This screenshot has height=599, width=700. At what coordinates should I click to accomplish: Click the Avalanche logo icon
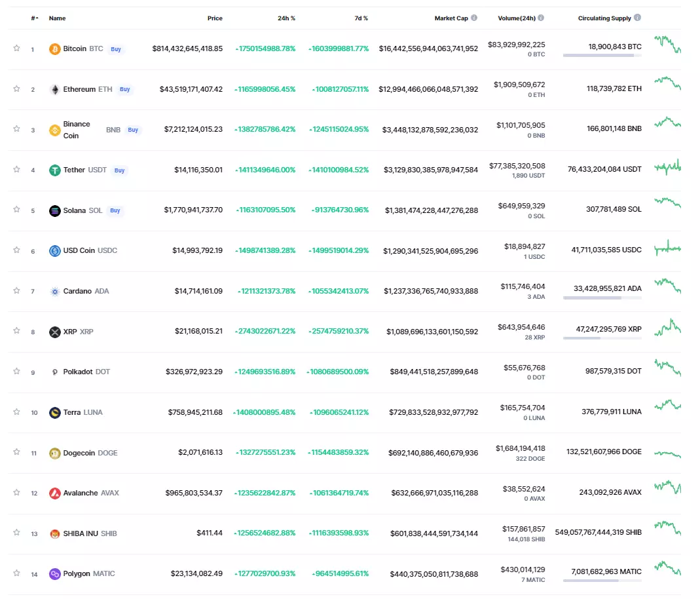54,493
